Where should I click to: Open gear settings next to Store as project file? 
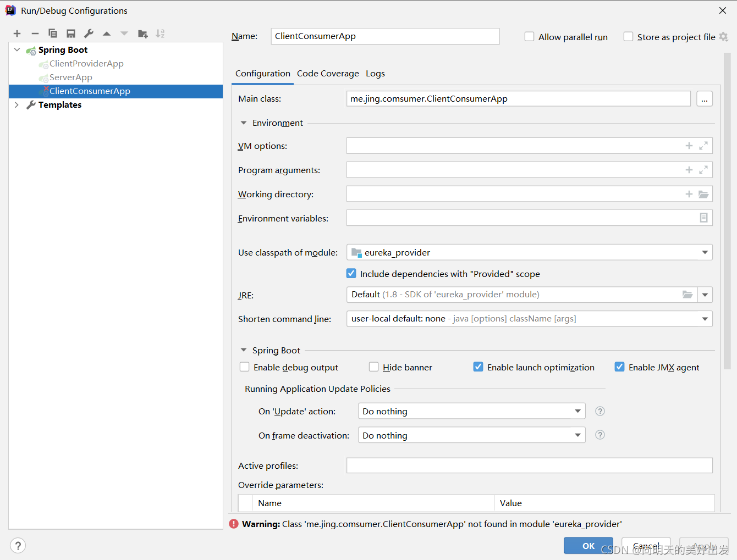tap(724, 37)
